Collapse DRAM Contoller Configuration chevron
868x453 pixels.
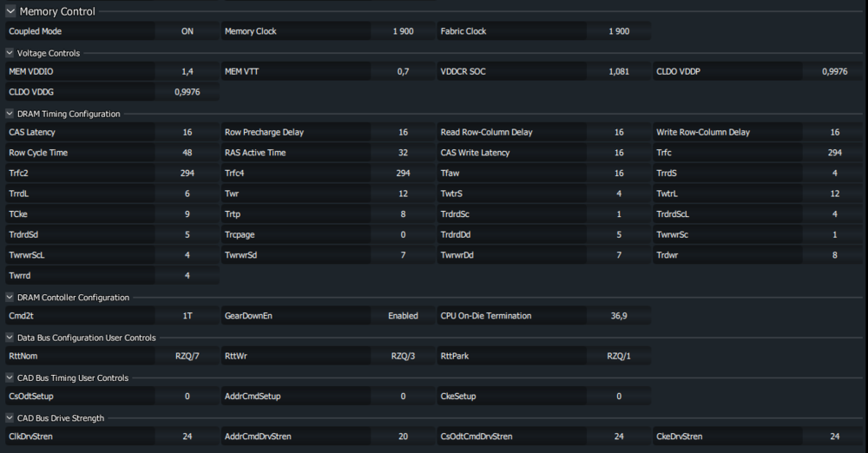click(x=10, y=298)
